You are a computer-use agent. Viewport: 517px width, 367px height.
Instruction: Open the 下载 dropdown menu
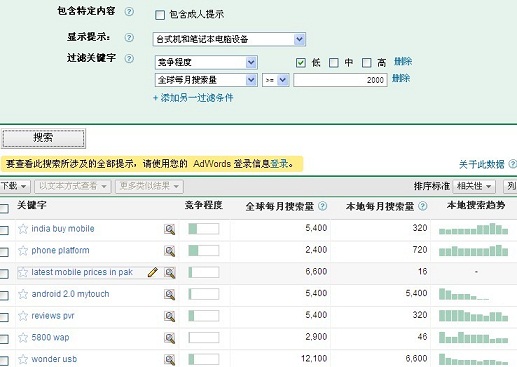click(15, 186)
